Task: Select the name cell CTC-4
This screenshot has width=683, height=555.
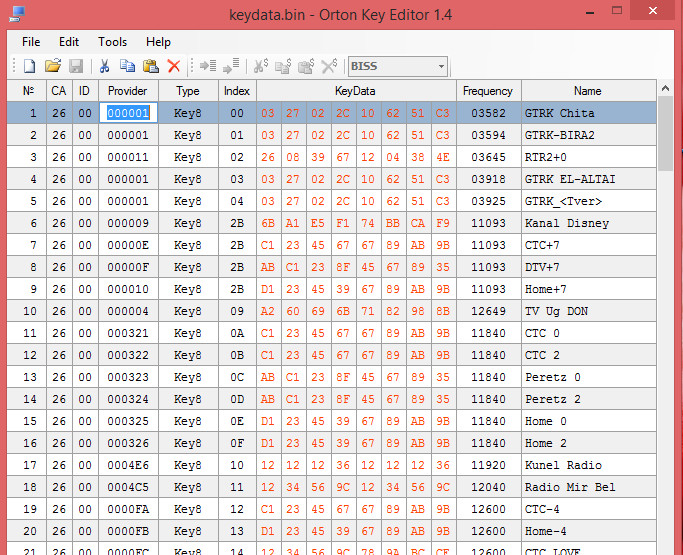Action: 588,509
